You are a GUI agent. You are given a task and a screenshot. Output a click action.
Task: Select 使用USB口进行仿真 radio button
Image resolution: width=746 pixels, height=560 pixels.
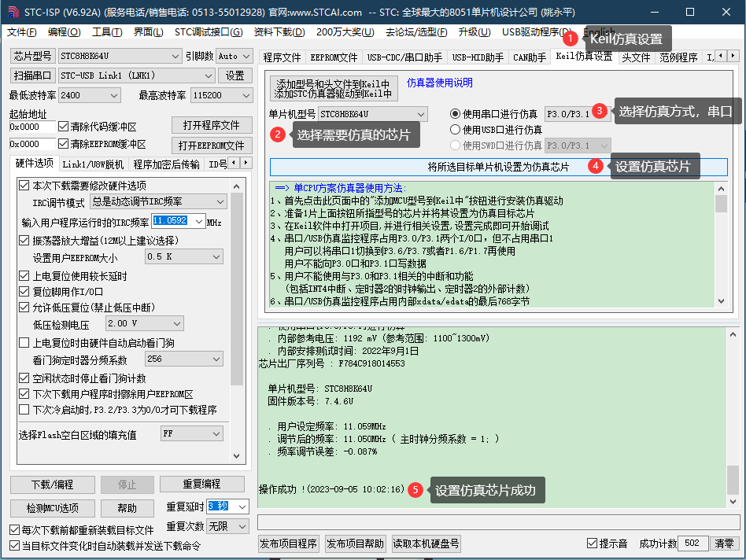pos(456,130)
